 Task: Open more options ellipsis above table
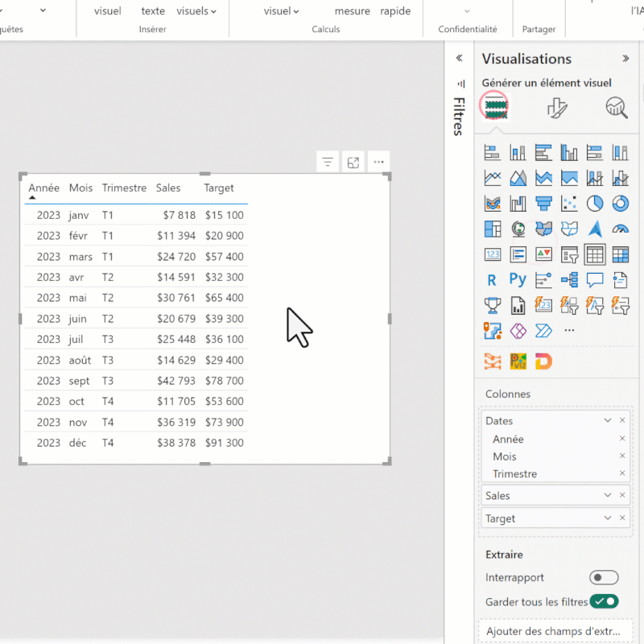pos(378,162)
